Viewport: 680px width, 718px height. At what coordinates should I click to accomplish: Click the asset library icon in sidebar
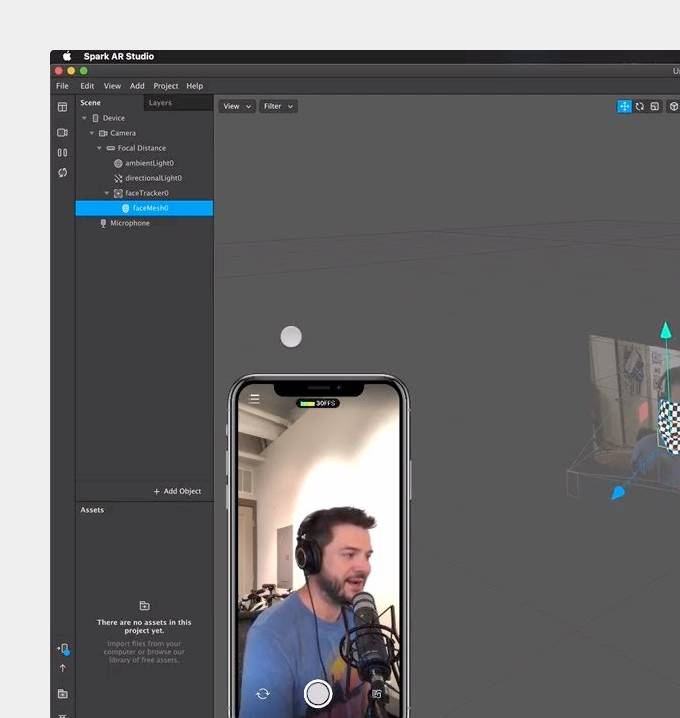(x=63, y=694)
